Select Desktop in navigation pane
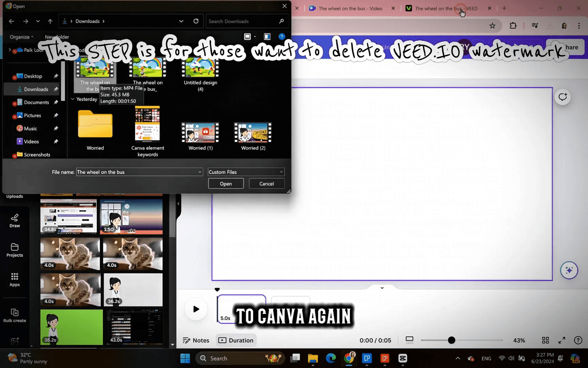 pos(33,76)
